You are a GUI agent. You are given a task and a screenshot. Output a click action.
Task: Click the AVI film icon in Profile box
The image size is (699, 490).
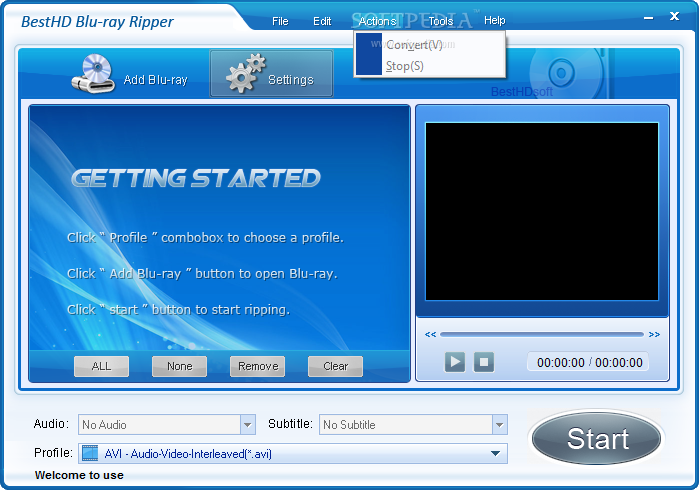pyautogui.click(x=90, y=453)
